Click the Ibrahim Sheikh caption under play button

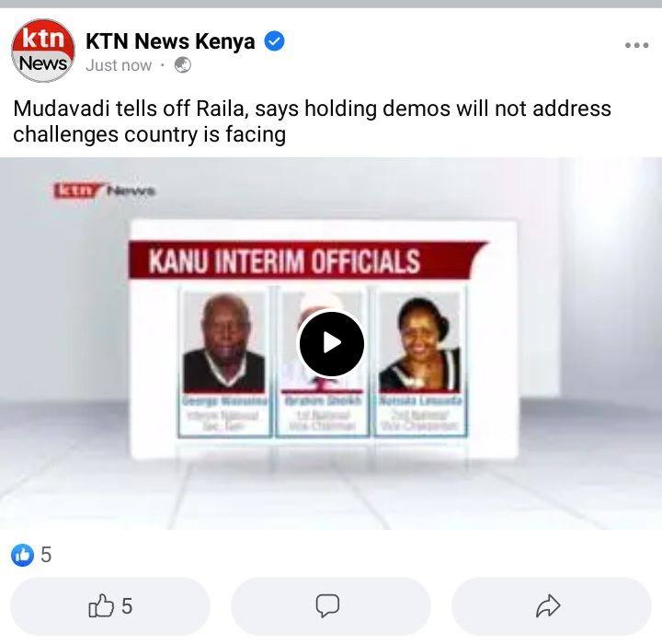[x=323, y=400]
